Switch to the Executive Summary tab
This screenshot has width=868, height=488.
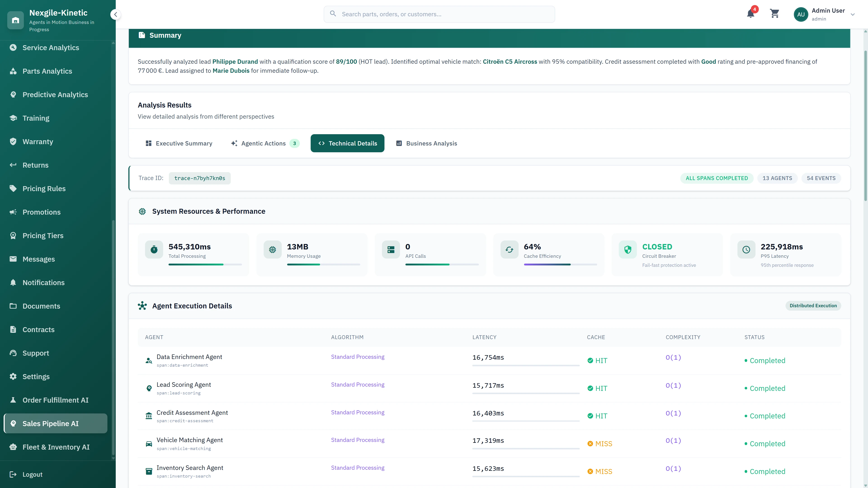coord(179,143)
